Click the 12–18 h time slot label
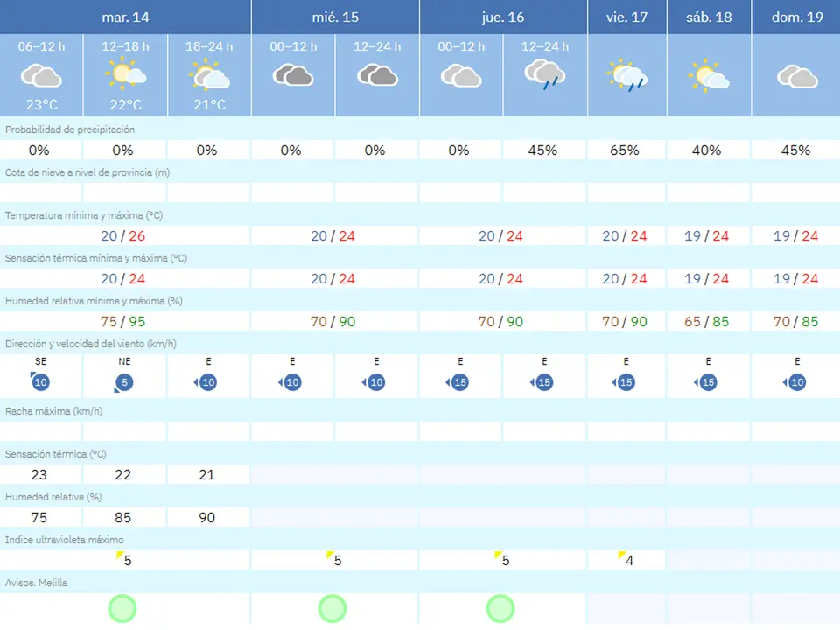 pyautogui.click(x=125, y=46)
